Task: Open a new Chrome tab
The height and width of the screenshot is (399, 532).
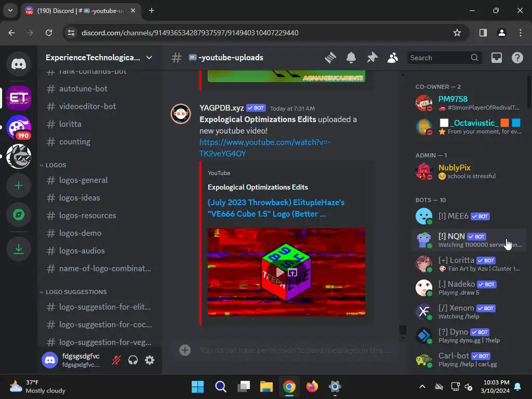Action: 151,10
